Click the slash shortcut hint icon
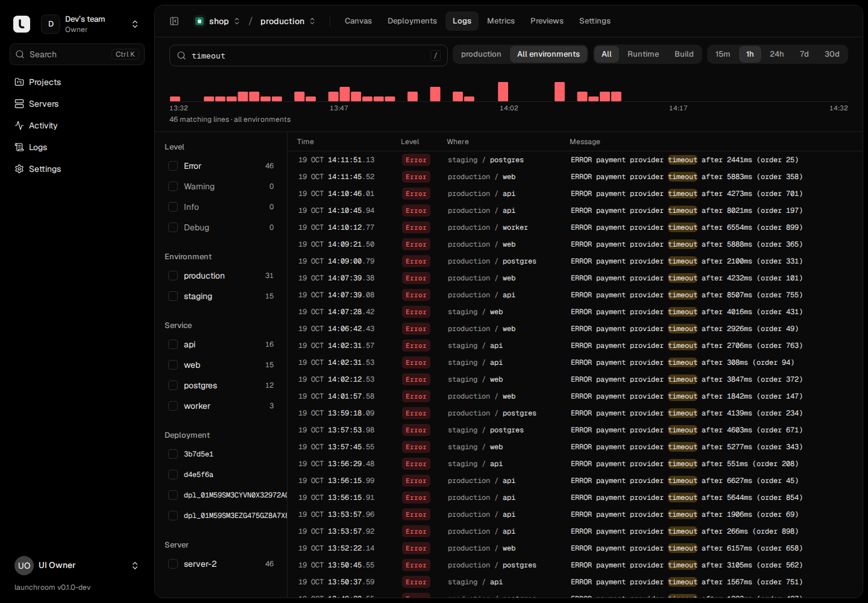Image resolution: width=868 pixels, height=603 pixels. (435, 55)
